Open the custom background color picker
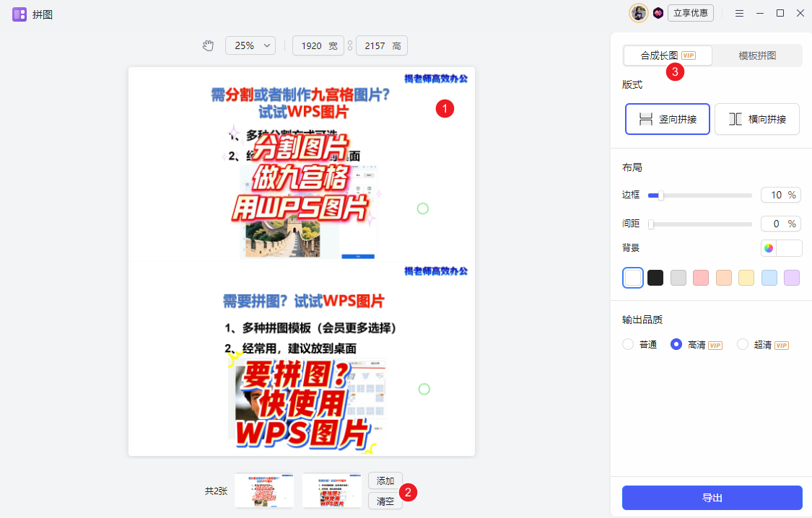The image size is (812, 518). pyautogui.click(x=781, y=248)
